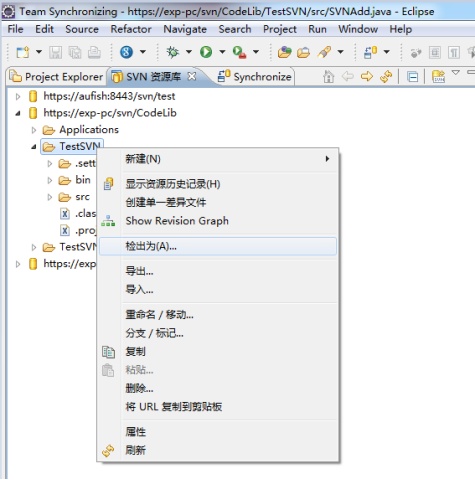Screen dimensions: 475x480
Task: Select https://aufish:8443/svn/test repository
Action: 109,96
